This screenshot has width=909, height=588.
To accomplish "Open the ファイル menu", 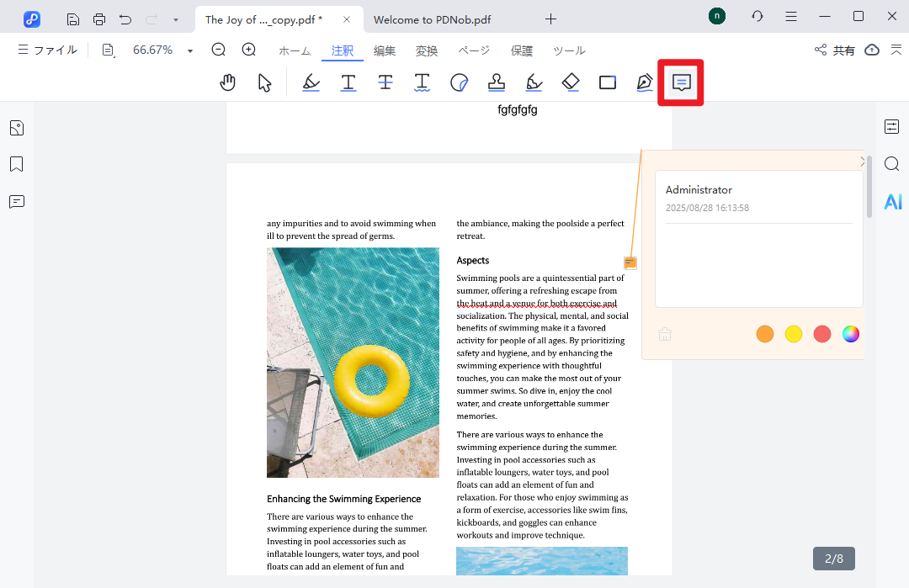I will (47, 50).
